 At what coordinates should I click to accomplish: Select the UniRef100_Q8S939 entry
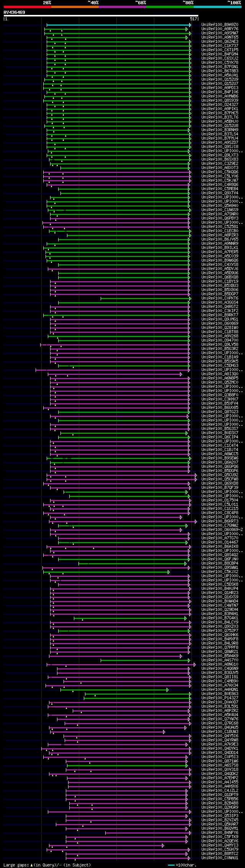[x=220, y=101]
